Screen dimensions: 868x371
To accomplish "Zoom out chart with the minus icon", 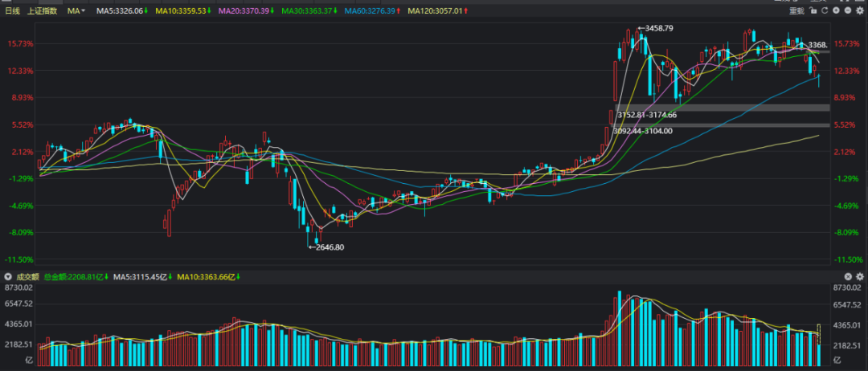I will (x=848, y=10).
